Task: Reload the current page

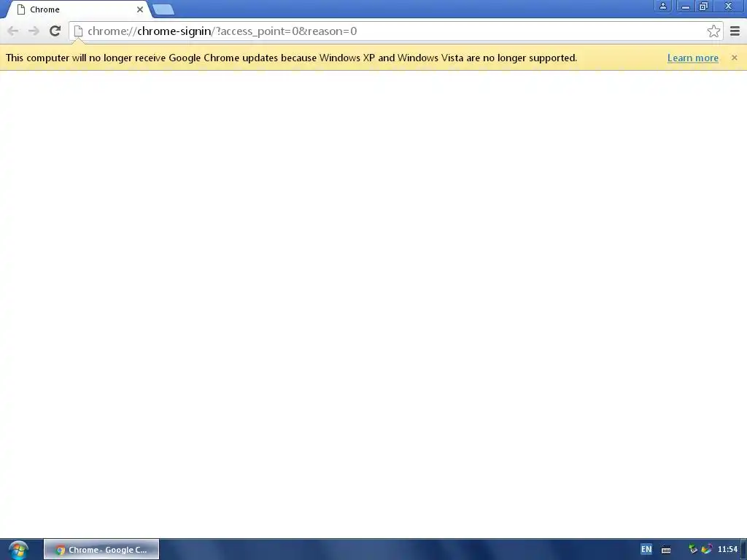Action: 55,31
